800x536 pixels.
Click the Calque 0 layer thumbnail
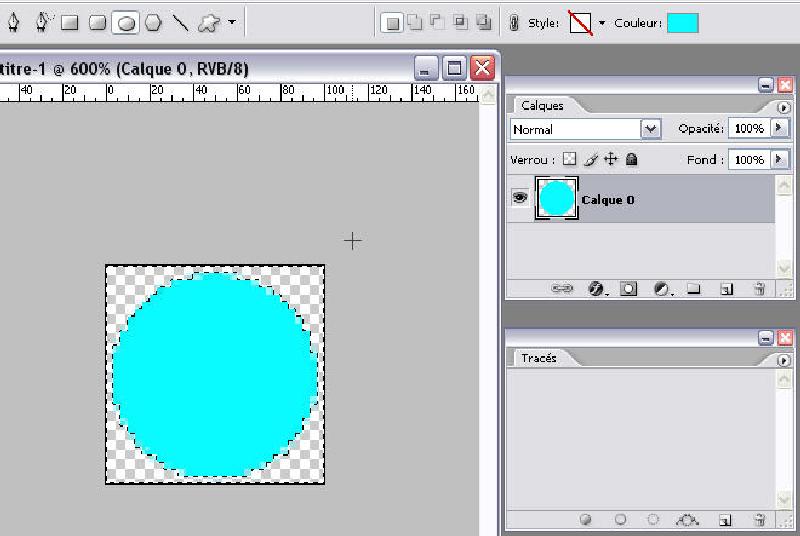(x=556, y=198)
